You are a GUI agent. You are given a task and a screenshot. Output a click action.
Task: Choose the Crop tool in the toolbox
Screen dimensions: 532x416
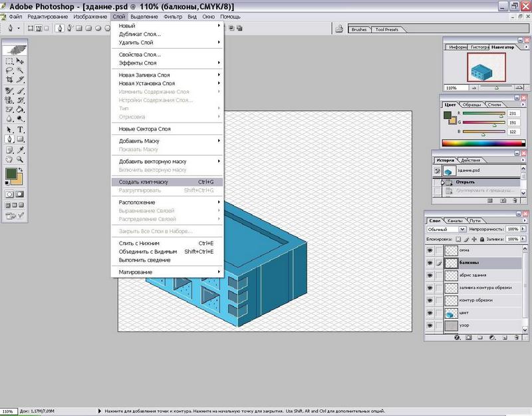[9, 80]
